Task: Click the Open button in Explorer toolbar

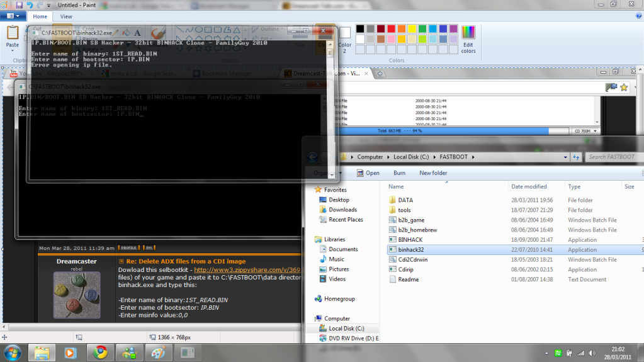Action: pyautogui.click(x=368, y=173)
